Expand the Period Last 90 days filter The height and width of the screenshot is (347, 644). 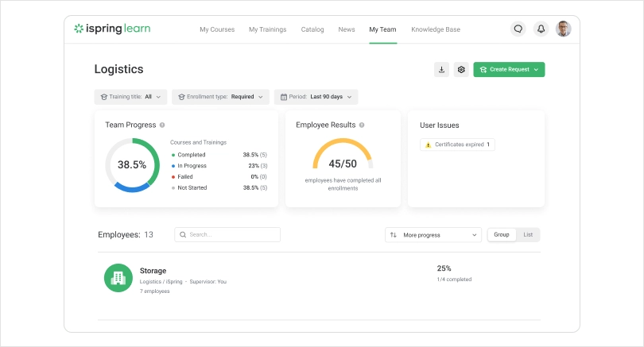316,97
